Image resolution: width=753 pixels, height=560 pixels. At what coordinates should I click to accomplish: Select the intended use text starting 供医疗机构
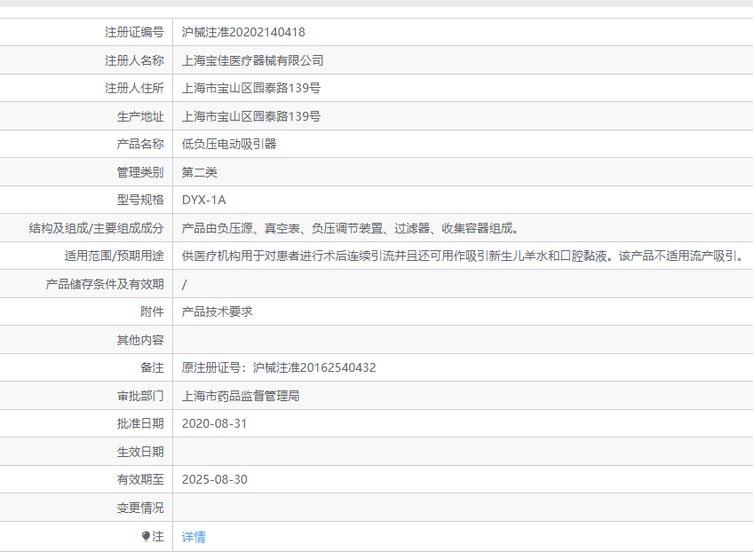point(463,256)
